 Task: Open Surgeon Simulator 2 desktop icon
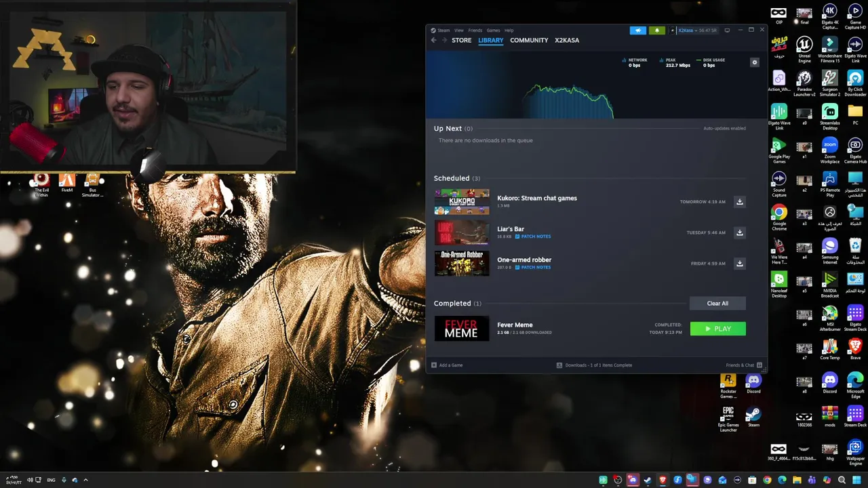click(830, 83)
